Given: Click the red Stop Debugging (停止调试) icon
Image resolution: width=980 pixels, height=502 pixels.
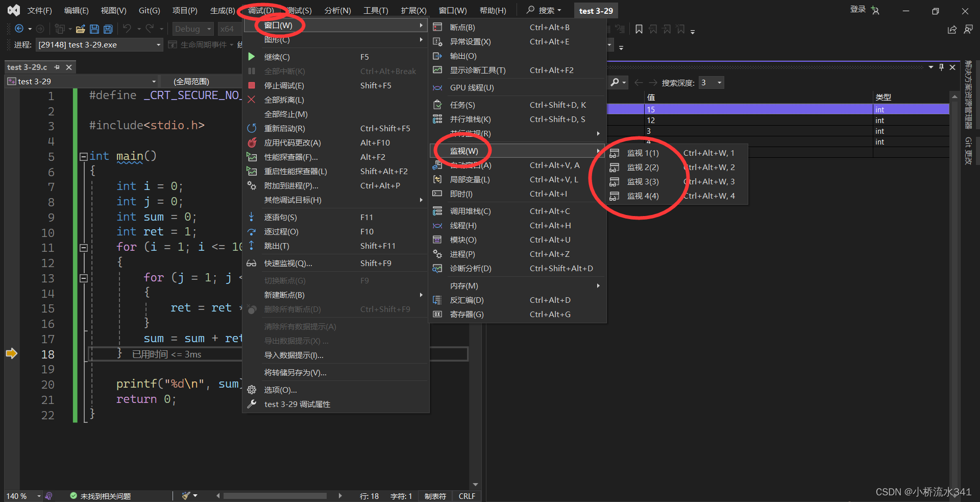Looking at the screenshot, I should click(252, 85).
